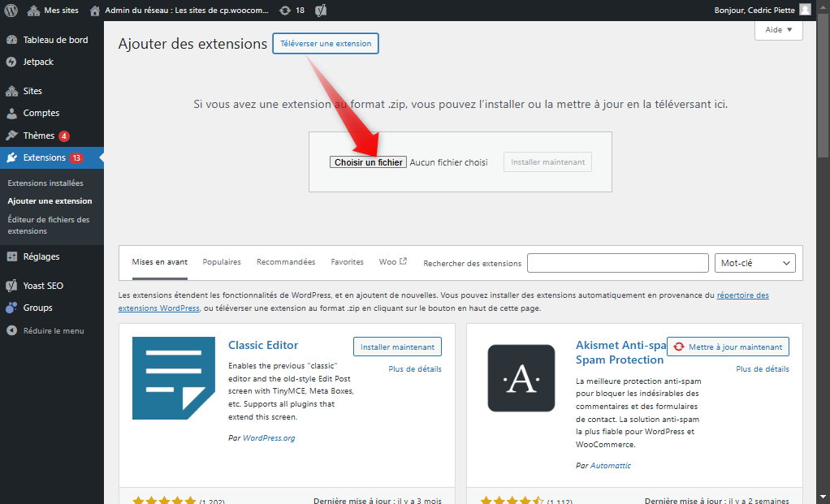Viewport: 830px width, 504px height.
Task: Open the Mot-clé search type dropdown
Action: point(754,263)
